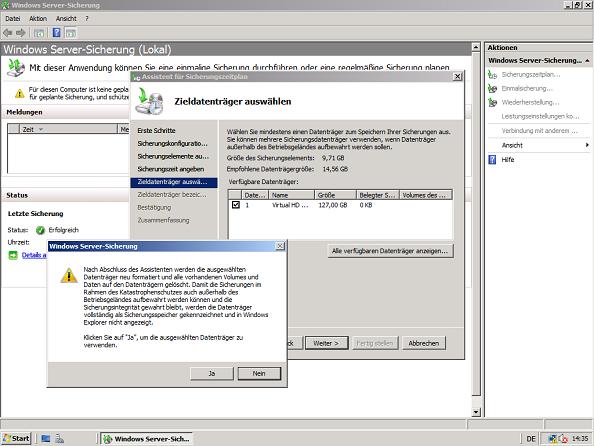The height and width of the screenshot is (446, 594).
Task: Click 'Verbindung mit anderem ...' action
Action: [x=540, y=131]
